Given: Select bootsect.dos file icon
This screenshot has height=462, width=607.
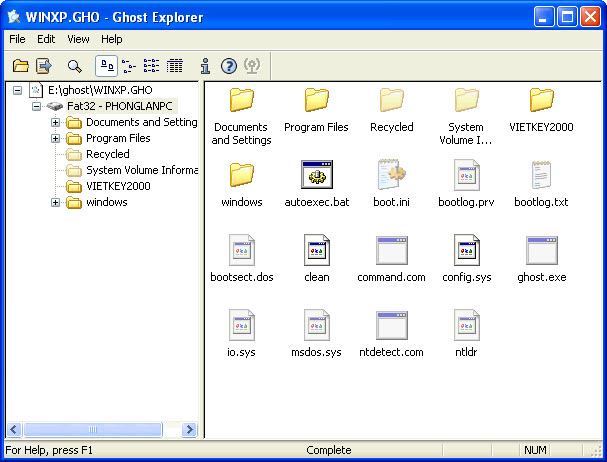Looking at the screenshot, I should point(242,250).
